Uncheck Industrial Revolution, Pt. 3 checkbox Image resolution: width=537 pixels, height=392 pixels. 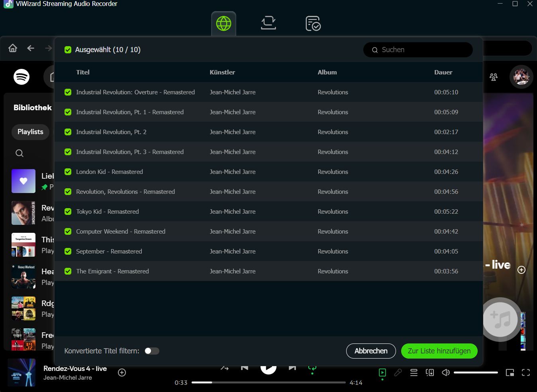pyautogui.click(x=68, y=152)
